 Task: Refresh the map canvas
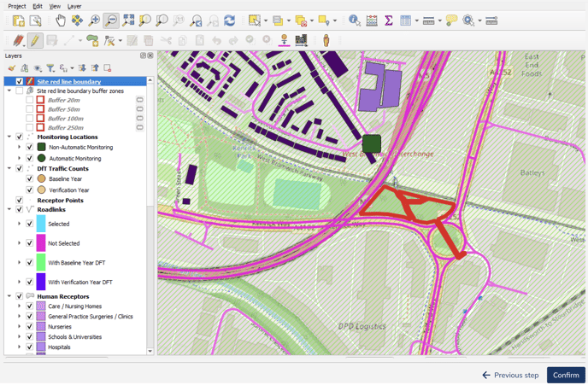point(229,20)
